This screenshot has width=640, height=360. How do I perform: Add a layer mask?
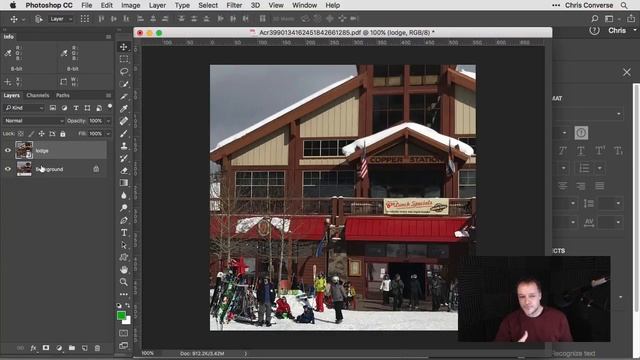coord(46,348)
